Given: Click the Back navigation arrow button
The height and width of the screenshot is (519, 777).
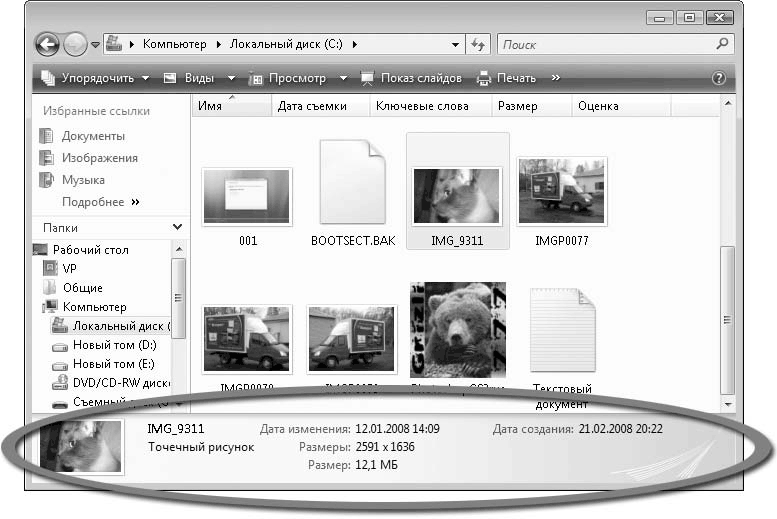Looking at the screenshot, I should (x=48, y=45).
